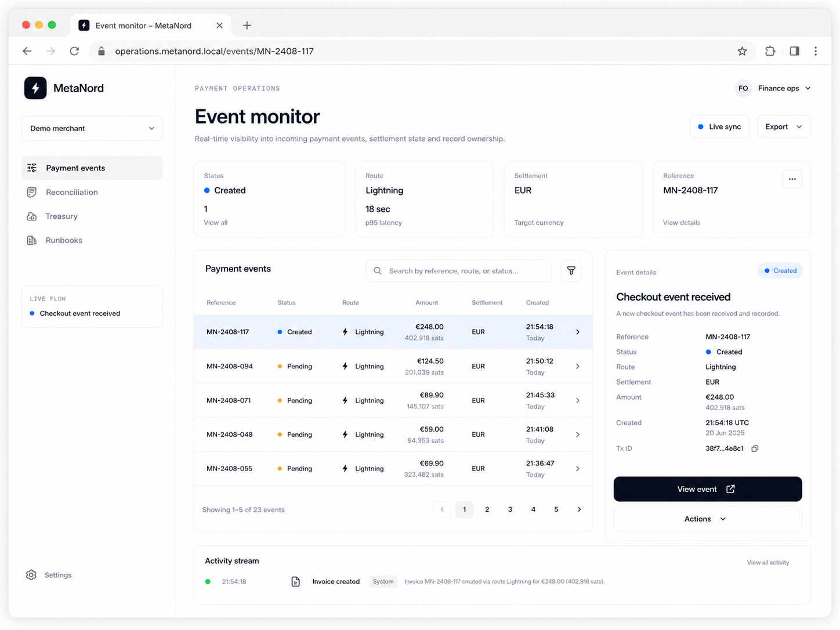The width and height of the screenshot is (840, 630).
Task: Select current pagination page 1
Action: pyautogui.click(x=464, y=509)
